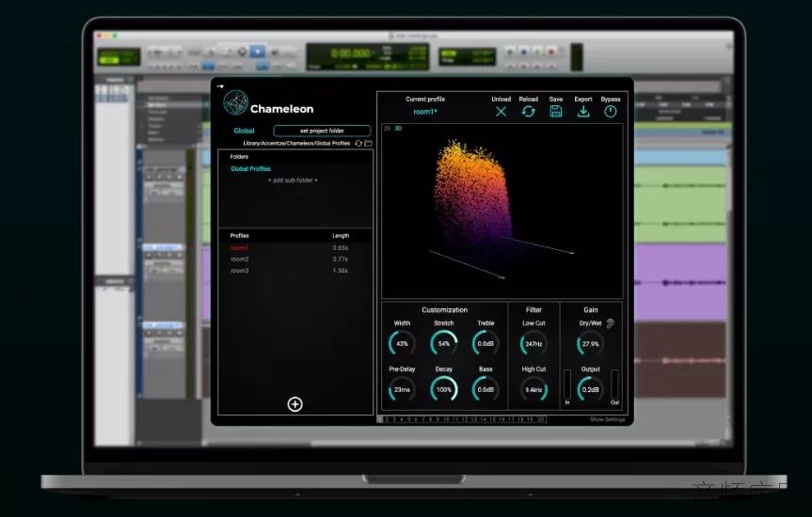
Task: Click the 1.56s length value
Action: tap(341, 271)
